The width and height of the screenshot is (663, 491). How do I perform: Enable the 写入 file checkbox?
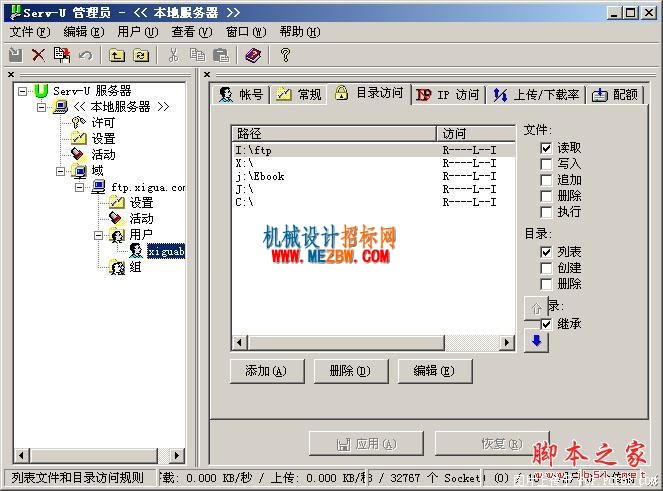point(546,164)
